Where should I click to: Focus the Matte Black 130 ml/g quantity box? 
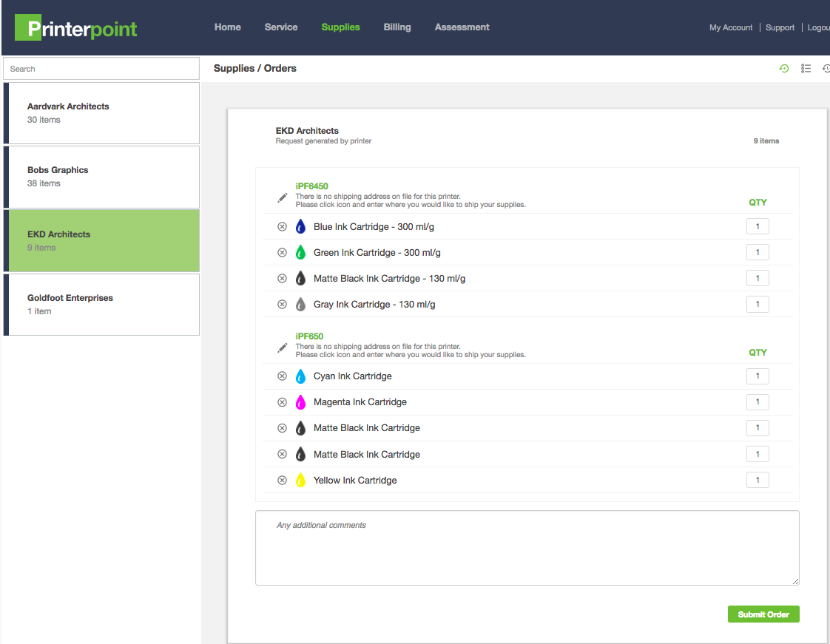pyautogui.click(x=758, y=278)
